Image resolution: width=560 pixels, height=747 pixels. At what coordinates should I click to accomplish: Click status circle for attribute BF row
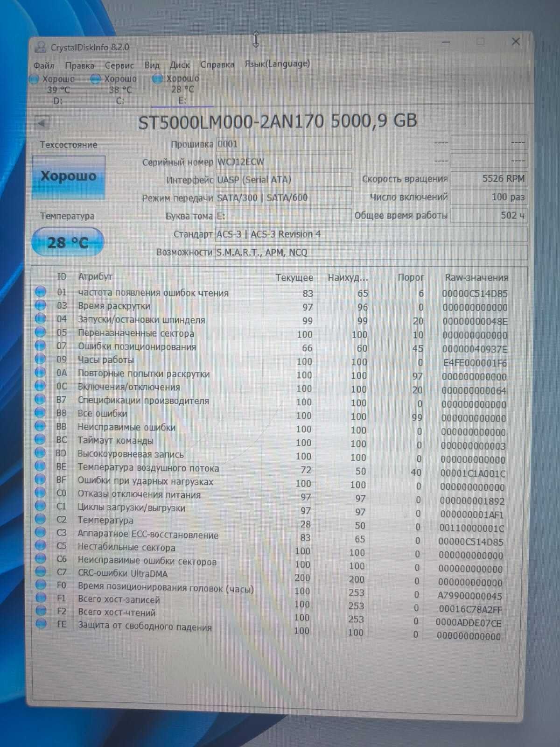coord(41,479)
